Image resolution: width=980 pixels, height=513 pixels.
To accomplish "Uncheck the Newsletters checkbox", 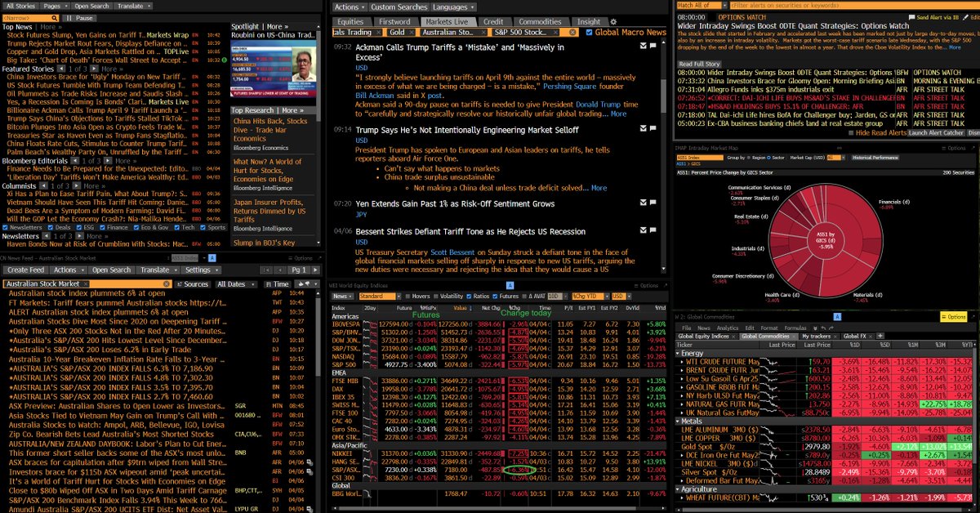I will click(x=5, y=228).
